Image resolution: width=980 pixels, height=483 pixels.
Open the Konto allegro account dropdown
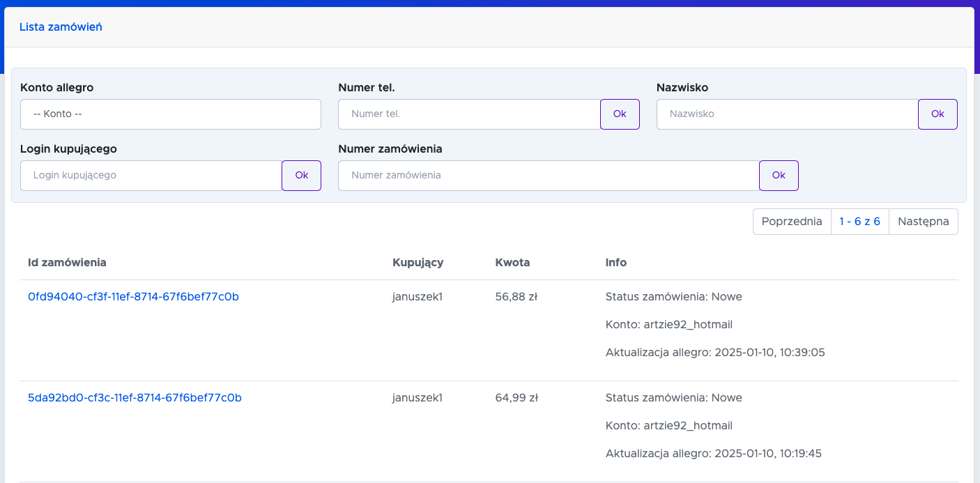(x=170, y=114)
